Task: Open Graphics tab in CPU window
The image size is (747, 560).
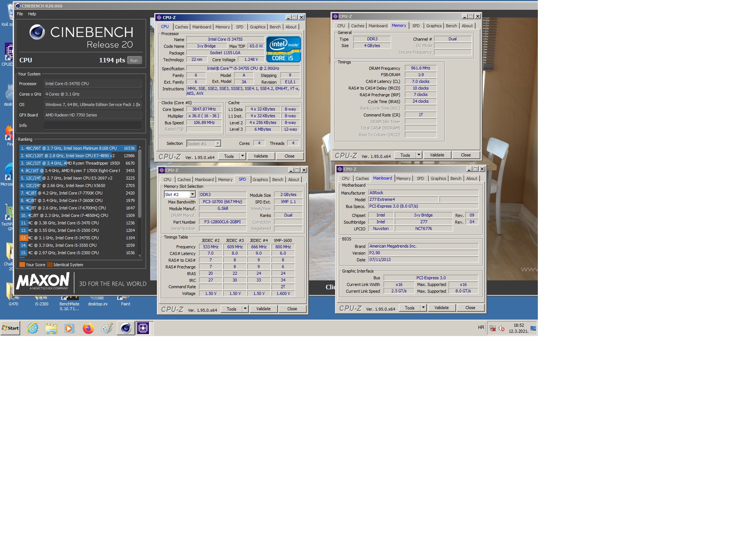Action: click(258, 27)
